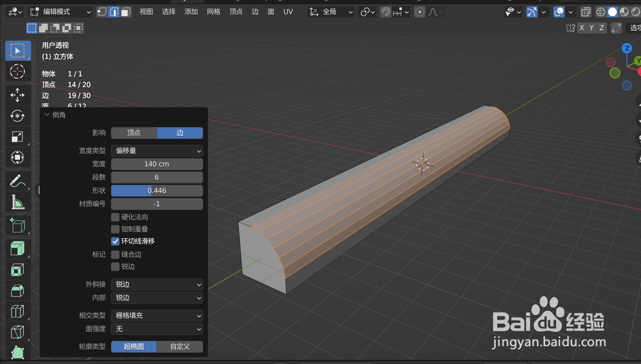Open the 网格 menu
The height and width of the screenshot is (364, 641).
point(214,12)
